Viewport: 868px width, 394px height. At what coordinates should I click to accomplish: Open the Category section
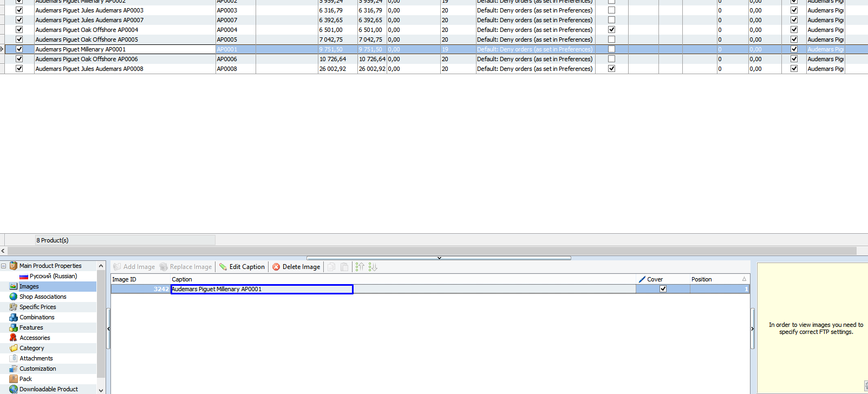32,348
